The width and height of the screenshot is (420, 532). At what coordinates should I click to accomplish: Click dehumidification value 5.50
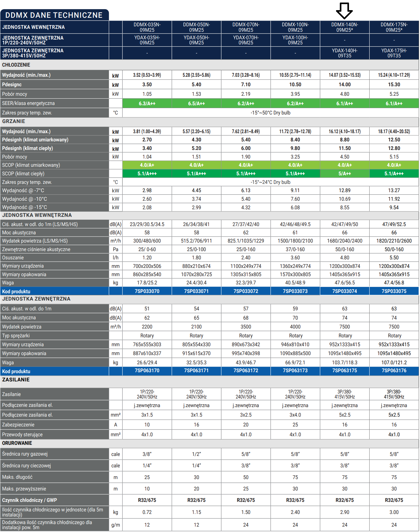coord(394,258)
